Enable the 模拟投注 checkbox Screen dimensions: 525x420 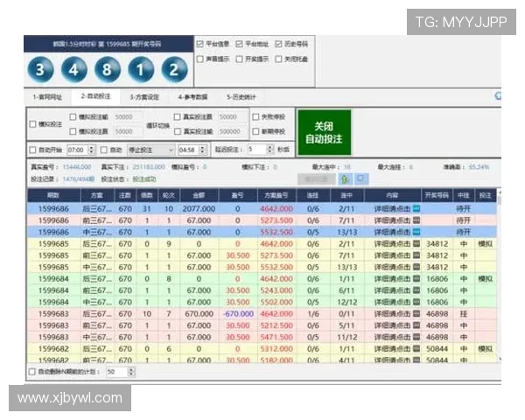coord(32,124)
